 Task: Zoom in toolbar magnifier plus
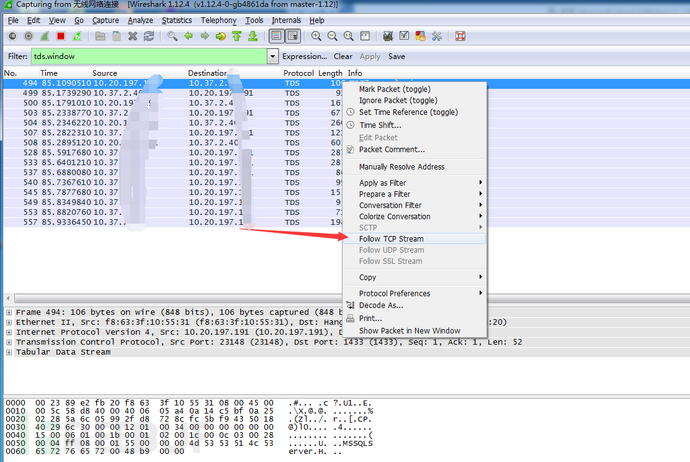(316, 36)
